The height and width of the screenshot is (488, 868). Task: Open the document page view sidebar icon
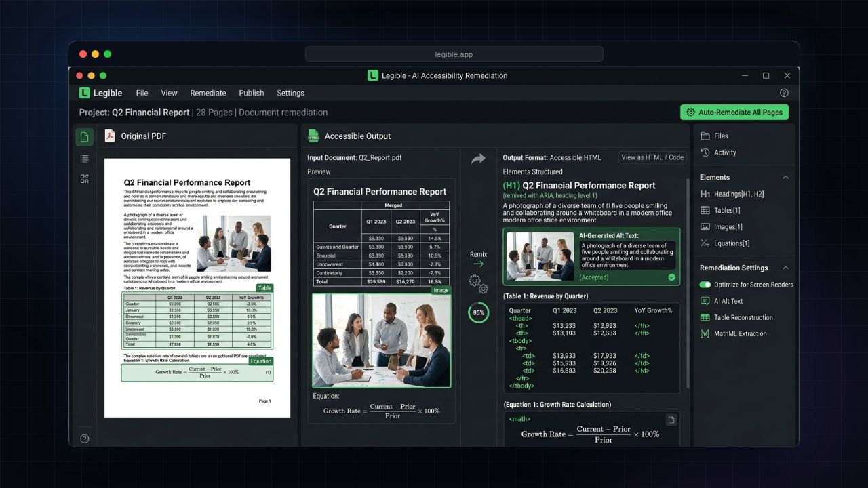[84, 137]
